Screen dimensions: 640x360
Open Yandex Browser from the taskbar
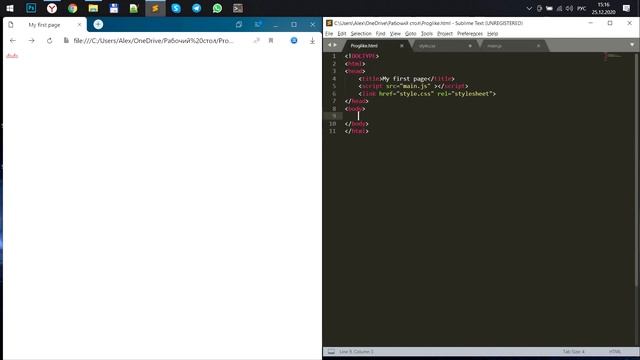click(x=52, y=8)
